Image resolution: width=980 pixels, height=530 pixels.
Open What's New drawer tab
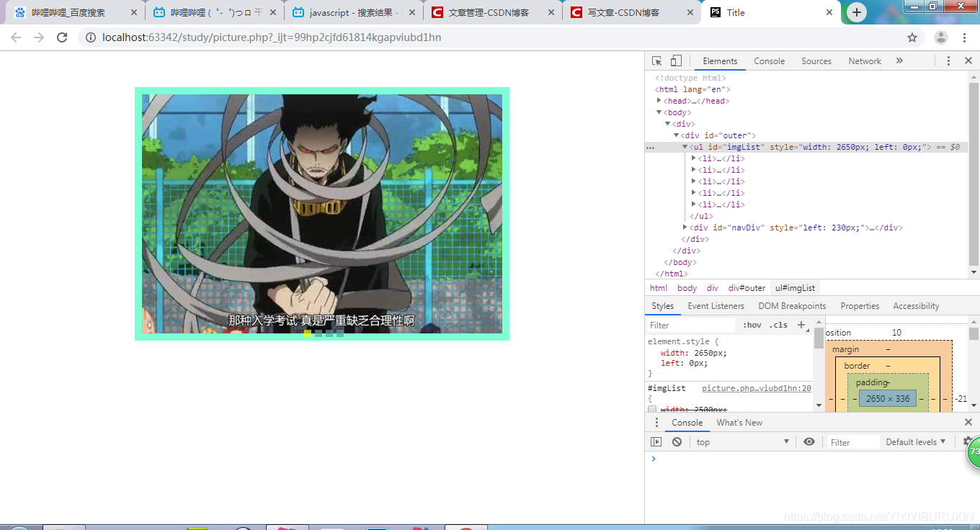point(739,423)
